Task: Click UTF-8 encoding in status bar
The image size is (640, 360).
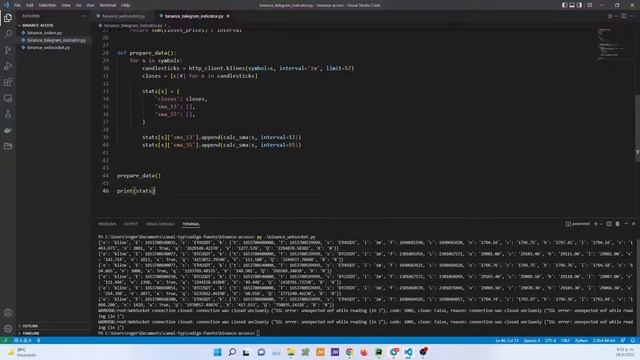Action: pyautogui.click(x=550, y=340)
